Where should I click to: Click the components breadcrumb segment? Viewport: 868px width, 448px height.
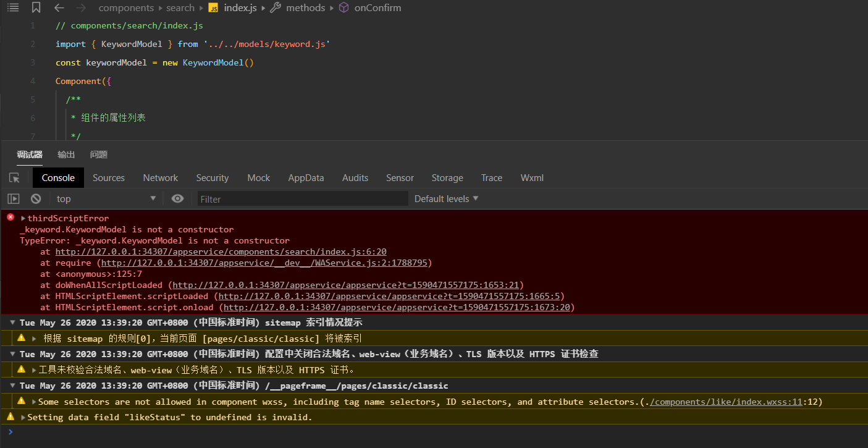(126, 8)
